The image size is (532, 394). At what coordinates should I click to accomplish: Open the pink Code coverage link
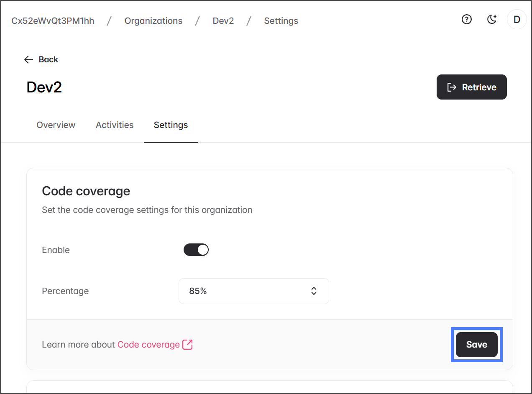(x=148, y=345)
